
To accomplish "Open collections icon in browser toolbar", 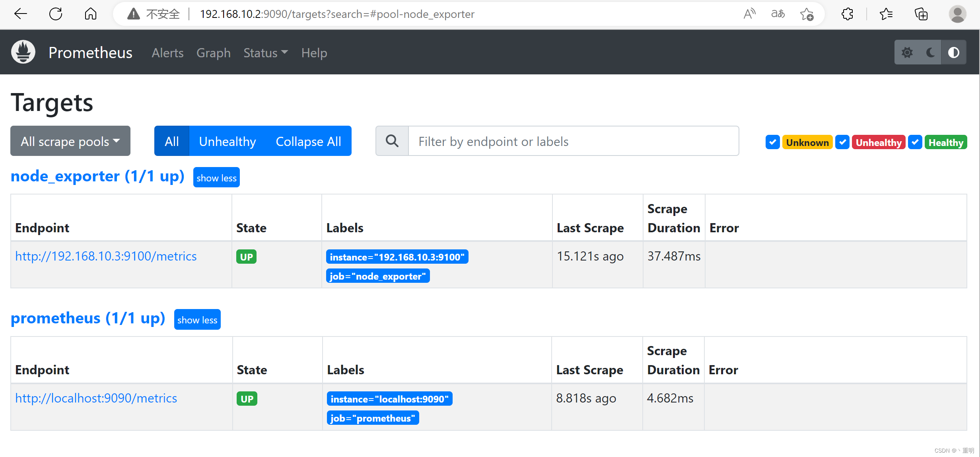I will click(921, 14).
